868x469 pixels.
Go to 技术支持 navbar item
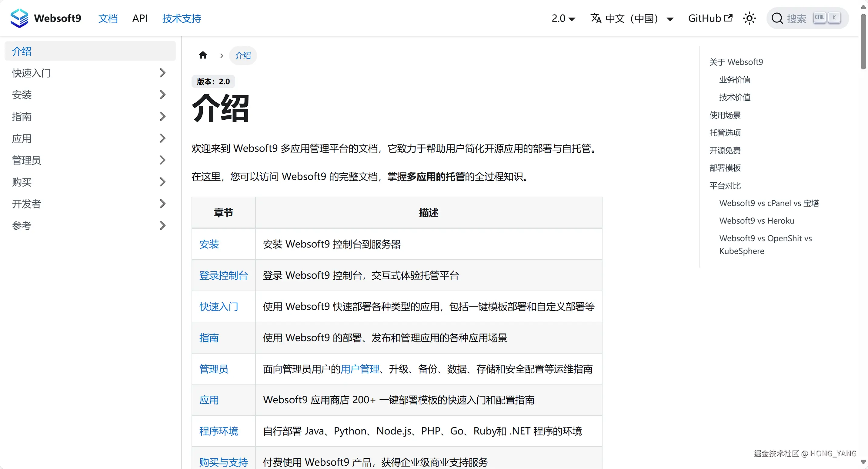182,18
